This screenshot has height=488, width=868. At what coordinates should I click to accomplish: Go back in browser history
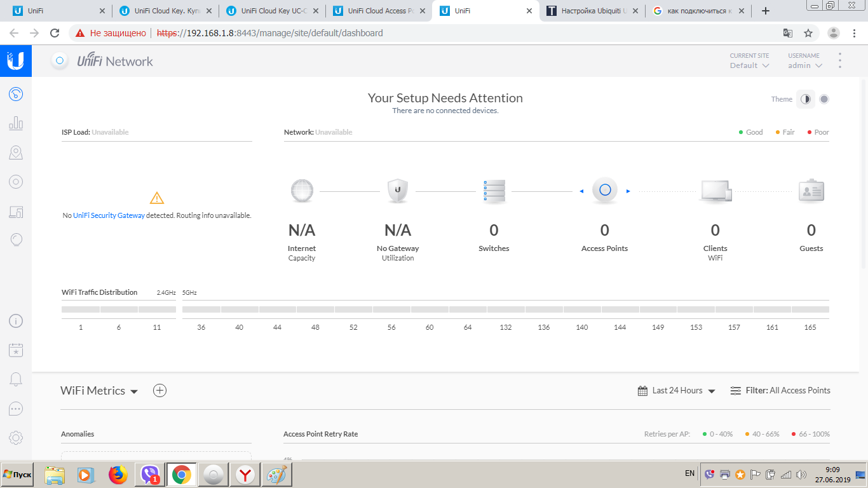coord(14,33)
